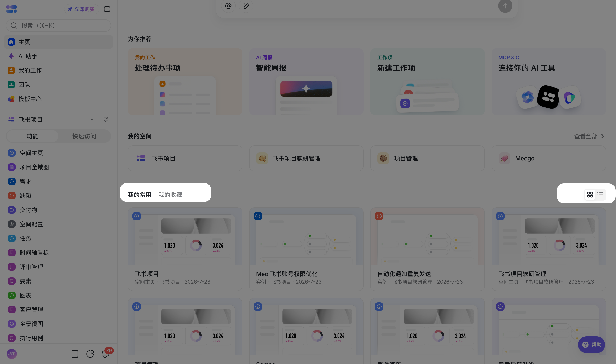Open 飞书项目 space card

(185, 158)
